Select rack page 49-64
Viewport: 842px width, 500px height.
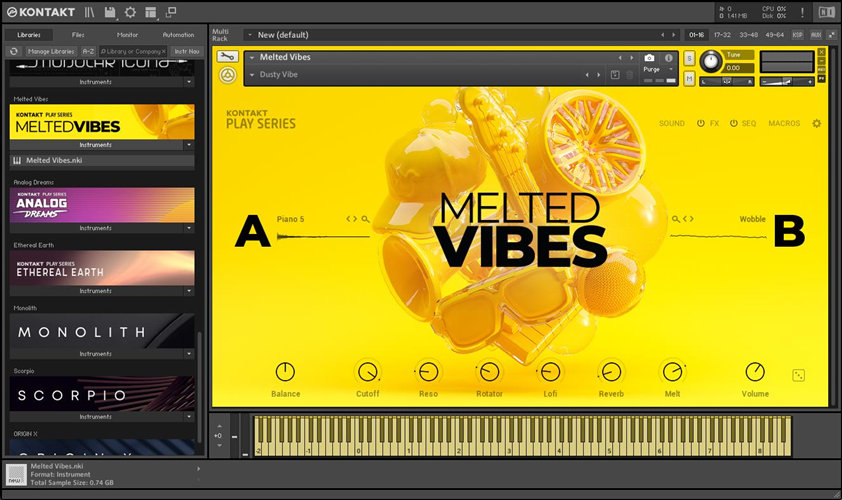(774, 35)
